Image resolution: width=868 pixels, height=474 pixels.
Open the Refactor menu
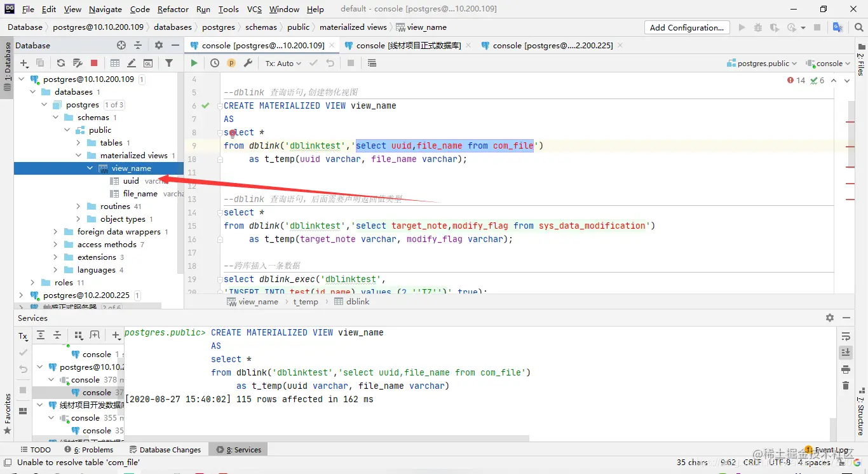point(173,9)
